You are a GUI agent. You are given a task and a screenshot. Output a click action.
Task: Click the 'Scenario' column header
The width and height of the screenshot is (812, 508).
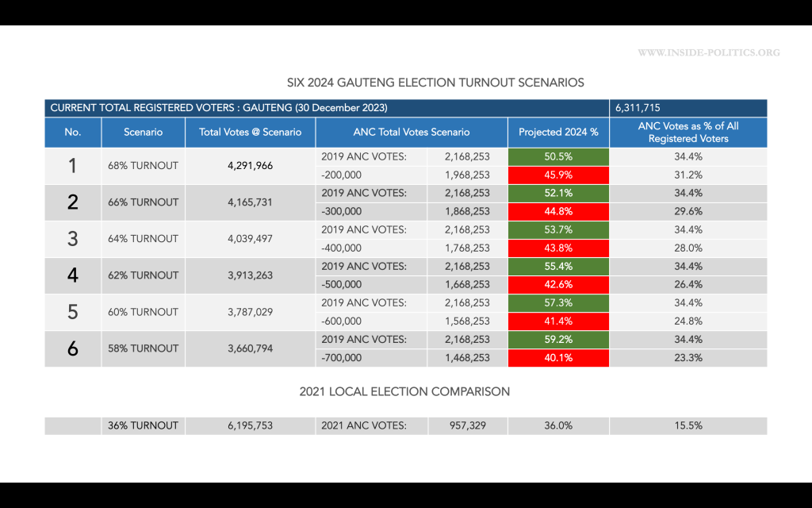coord(143,133)
